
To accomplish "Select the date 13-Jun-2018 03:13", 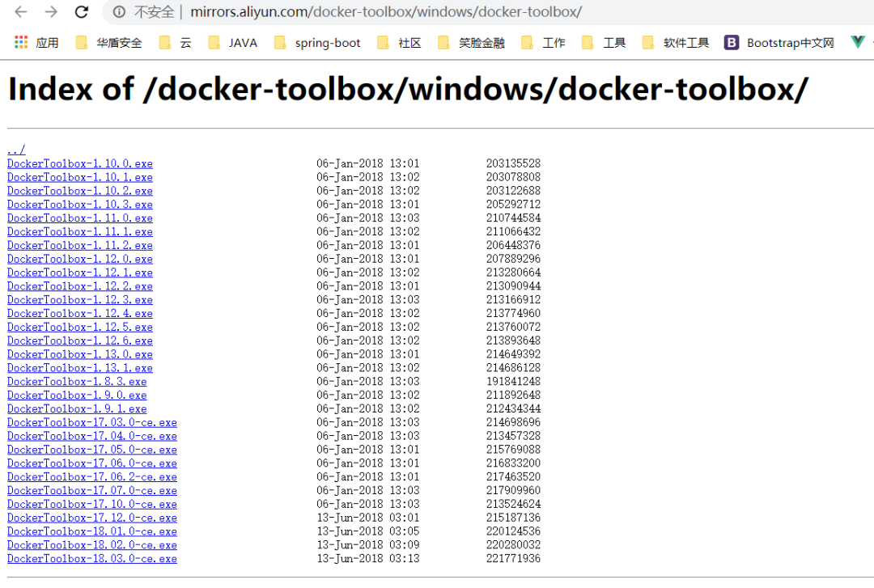I will [368, 558].
